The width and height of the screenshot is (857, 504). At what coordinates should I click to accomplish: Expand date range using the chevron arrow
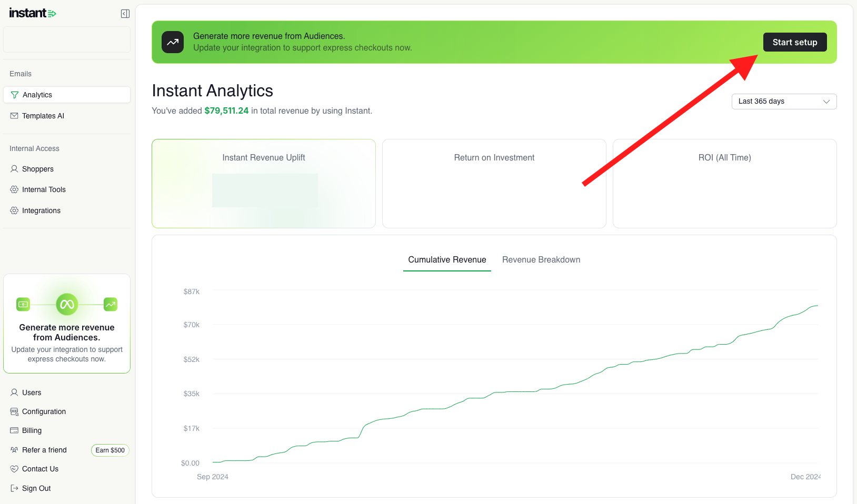coord(826,102)
